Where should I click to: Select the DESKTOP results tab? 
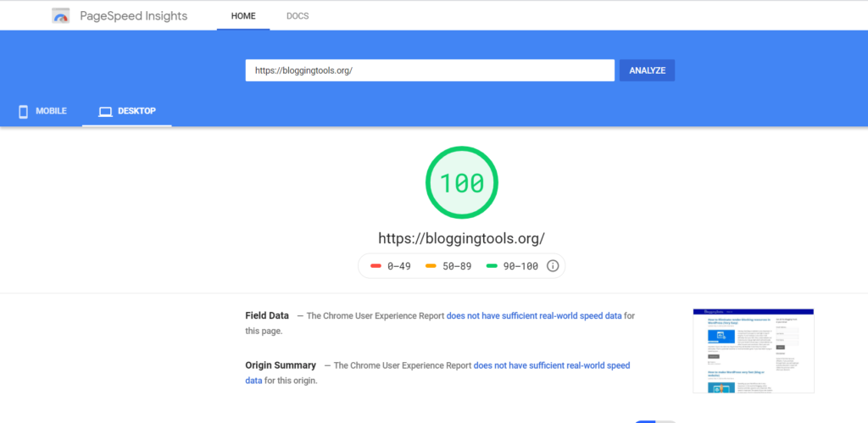(127, 111)
